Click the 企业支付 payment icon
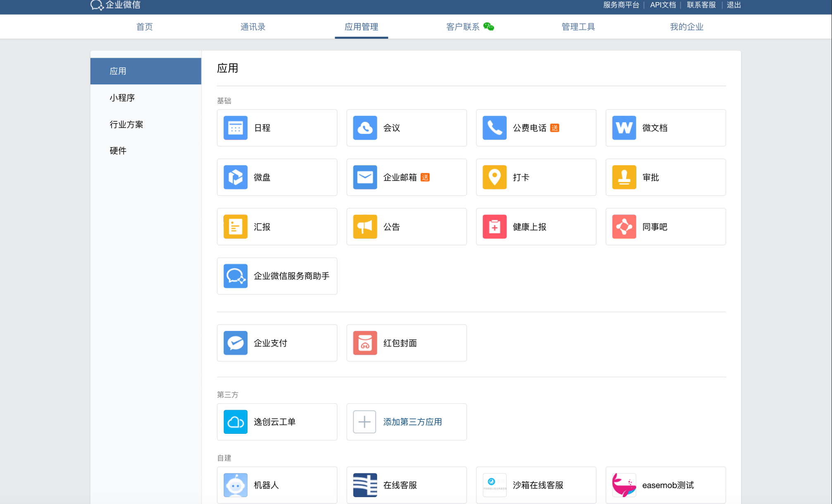Screen dimensions: 832x504 pos(235,343)
